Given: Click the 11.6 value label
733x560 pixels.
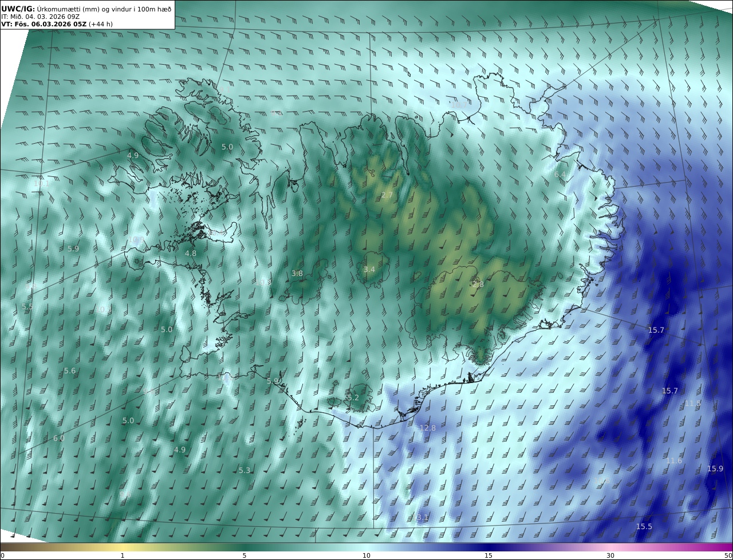Looking at the screenshot, I should (674, 460).
